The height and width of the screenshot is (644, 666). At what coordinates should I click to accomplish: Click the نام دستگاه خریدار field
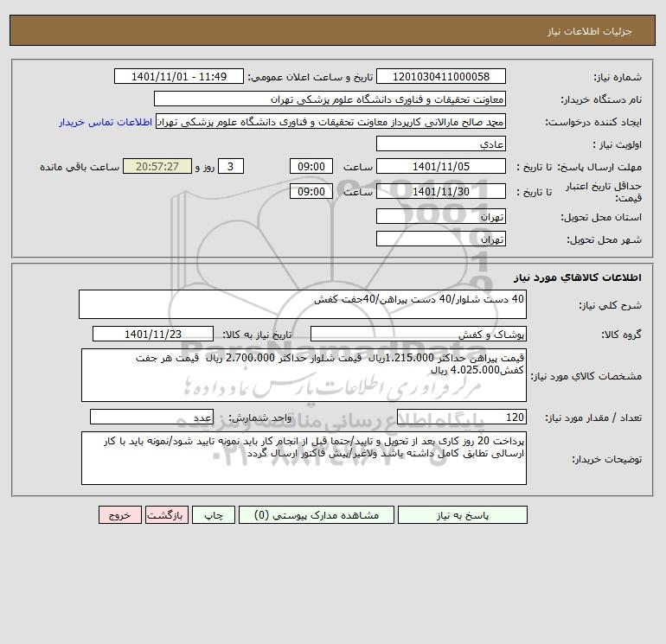[x=330, y=99]
